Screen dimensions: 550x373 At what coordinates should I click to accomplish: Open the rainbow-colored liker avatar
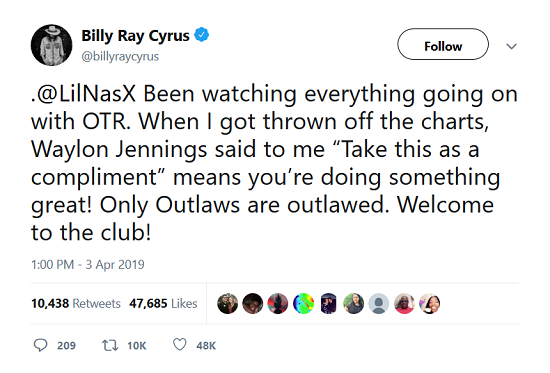pyautogui.click(x=303, y=304)
